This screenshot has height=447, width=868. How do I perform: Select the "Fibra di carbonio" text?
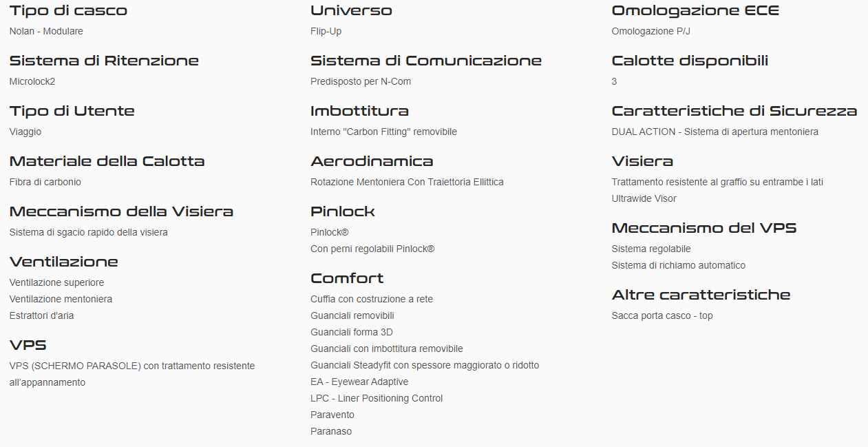click(x=45, y=182)
